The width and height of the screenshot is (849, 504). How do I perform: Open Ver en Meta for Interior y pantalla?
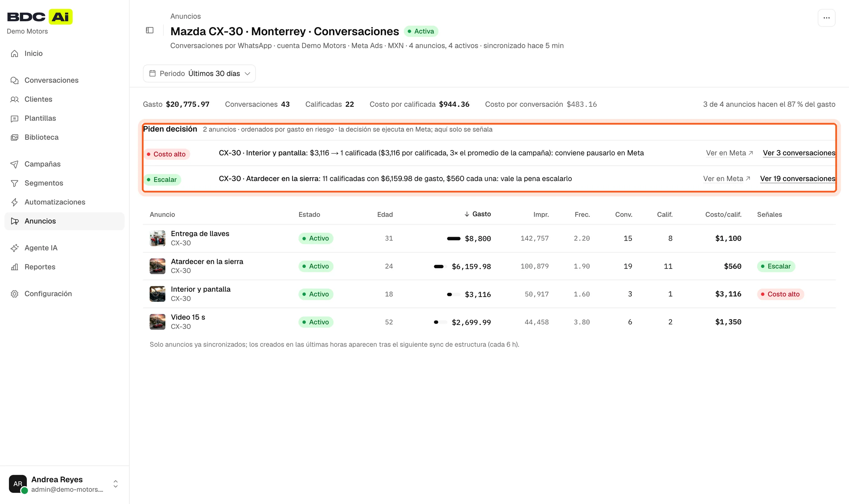click(x=729, y=153)
